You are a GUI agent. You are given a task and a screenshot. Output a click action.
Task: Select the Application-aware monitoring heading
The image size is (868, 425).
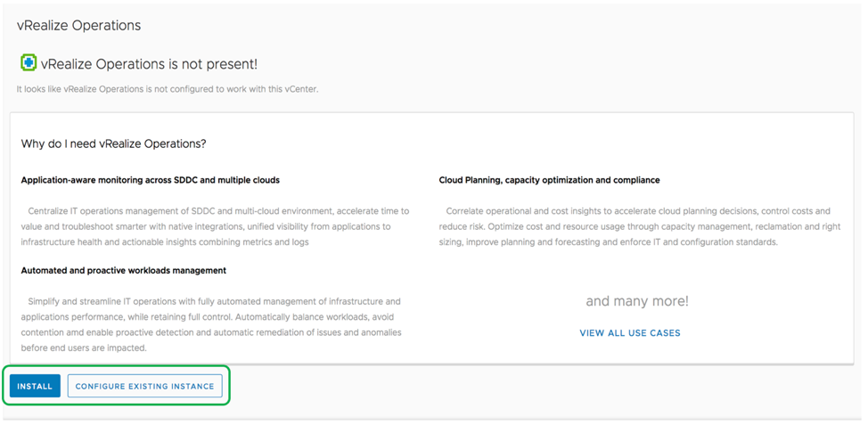tap(150, 180)
